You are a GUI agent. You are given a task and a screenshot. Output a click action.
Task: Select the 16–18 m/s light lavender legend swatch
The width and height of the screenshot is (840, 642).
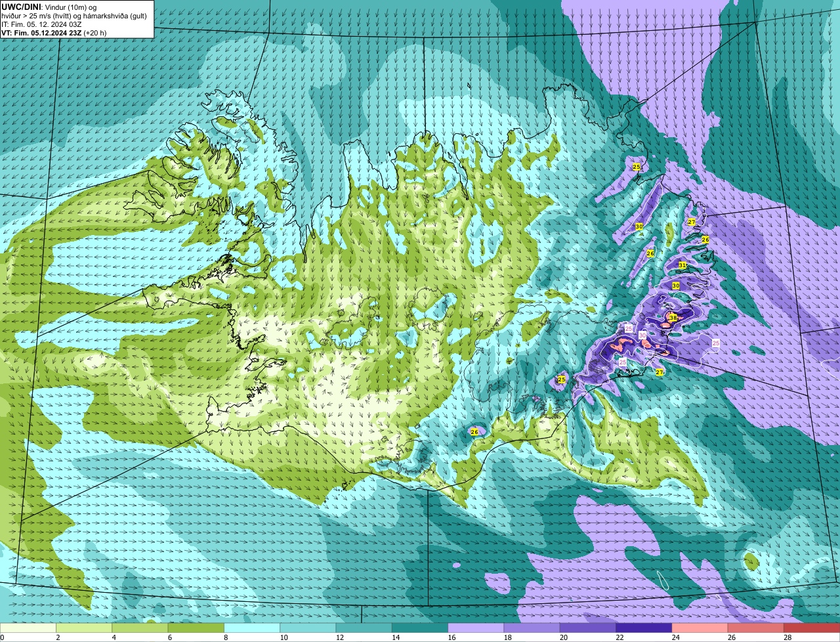click(476, 628)
